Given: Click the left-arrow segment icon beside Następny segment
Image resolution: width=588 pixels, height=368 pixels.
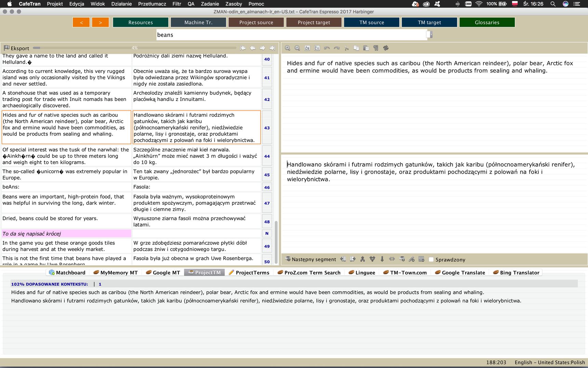Looking at the screenshot, I should pyautogui.click(x=343, y=259).
